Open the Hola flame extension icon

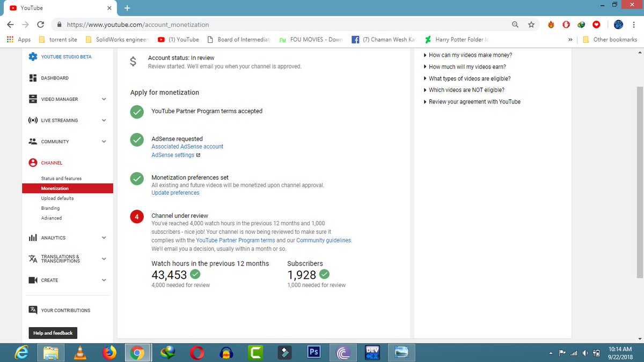[x=551, y=25]
